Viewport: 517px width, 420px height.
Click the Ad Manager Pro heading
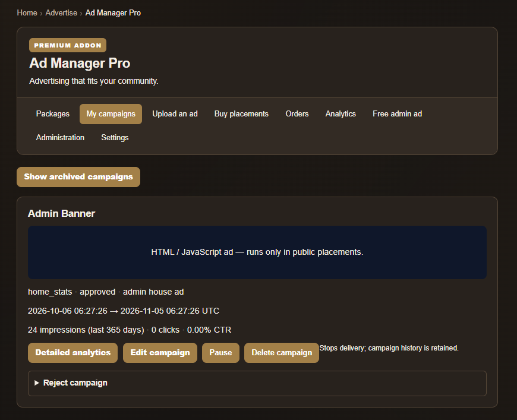pos(80,64)
